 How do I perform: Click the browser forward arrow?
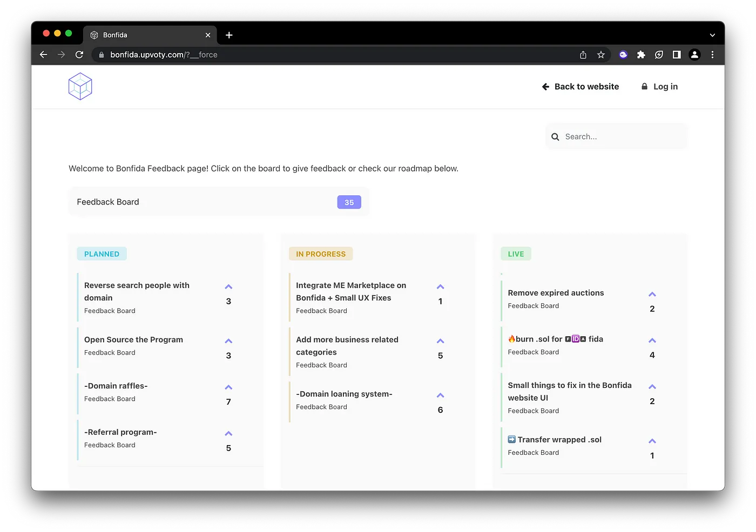click(x=62, y=54)
